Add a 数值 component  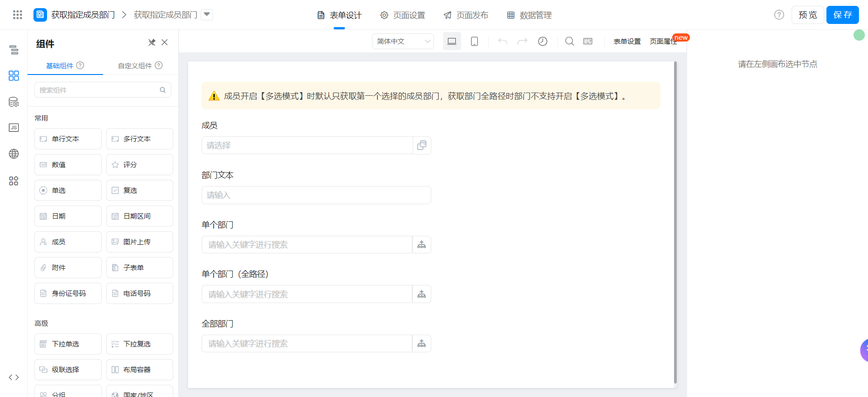[x=68, y=164]
